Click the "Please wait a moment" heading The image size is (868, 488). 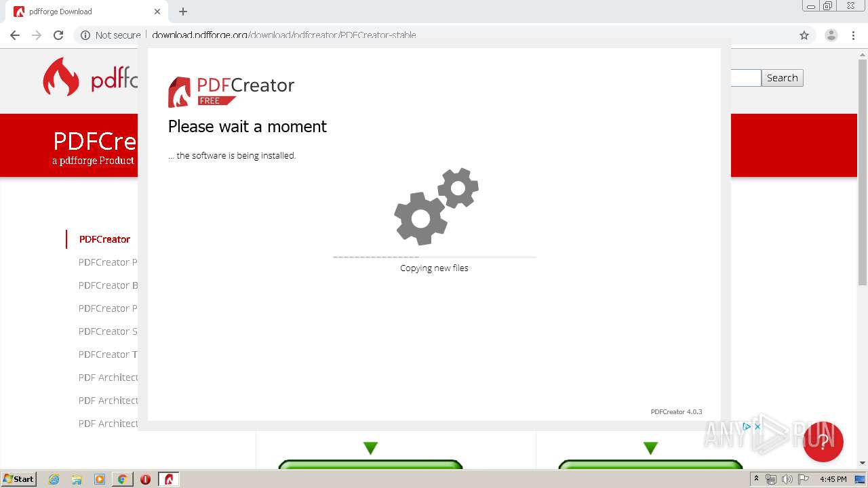(x=248, y=126)
